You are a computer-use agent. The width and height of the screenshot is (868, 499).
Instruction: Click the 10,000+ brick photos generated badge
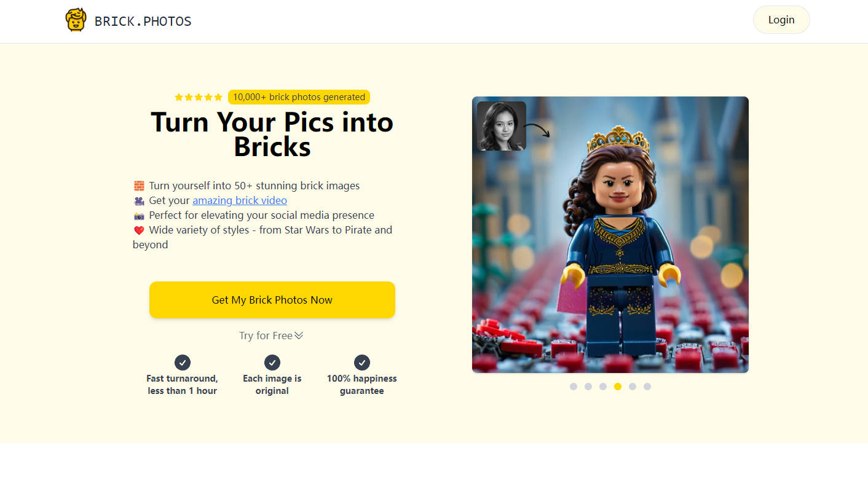[299, 96]
